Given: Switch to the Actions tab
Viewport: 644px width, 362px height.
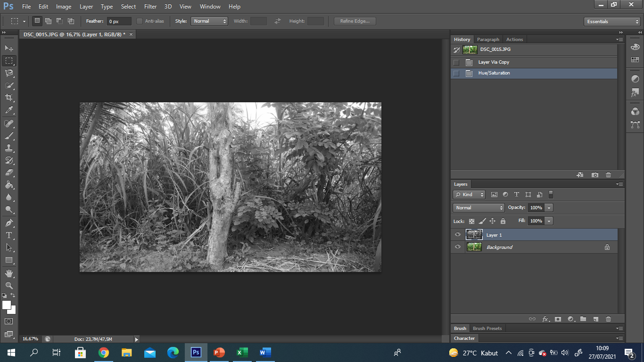Looking at the screenshot, I should (x=514, y=40).
